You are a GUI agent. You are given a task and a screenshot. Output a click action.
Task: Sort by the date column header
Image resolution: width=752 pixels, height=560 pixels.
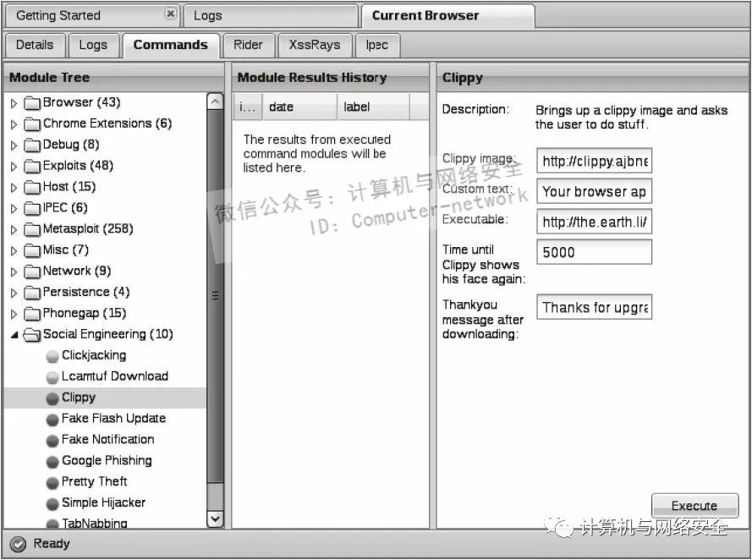click(x=299, y=107)
